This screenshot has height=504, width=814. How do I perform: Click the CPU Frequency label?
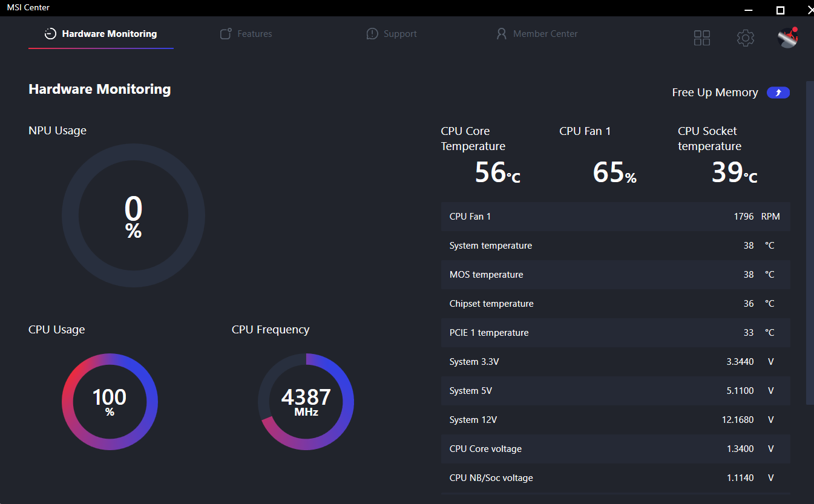tap(271, 330)
